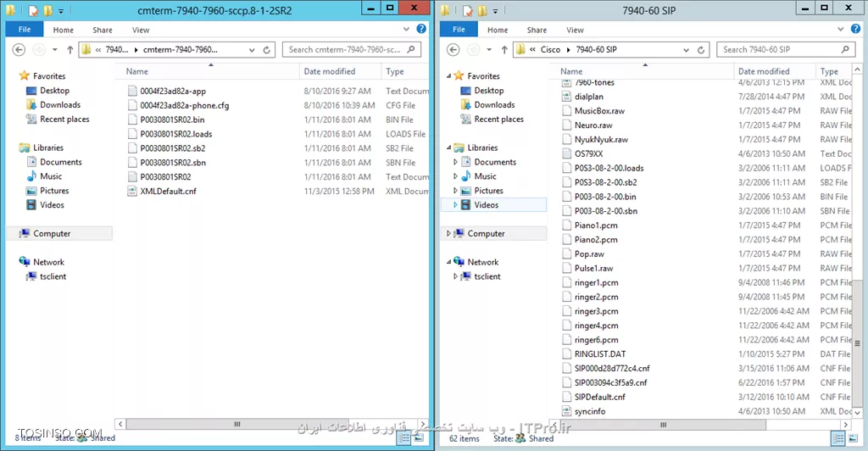Open Share tab in left cmterm window

[x=103, y=30]
